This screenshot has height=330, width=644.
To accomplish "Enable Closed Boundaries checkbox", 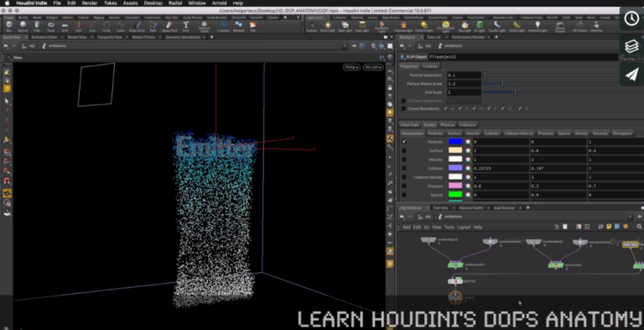I will click(x=403, y=108).
